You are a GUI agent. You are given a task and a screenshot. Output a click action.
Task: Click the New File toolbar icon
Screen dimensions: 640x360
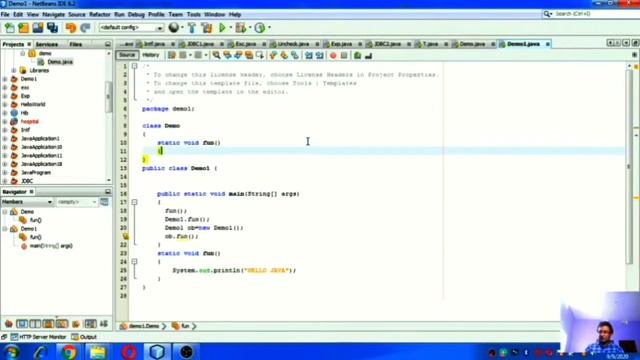(9, 28)
